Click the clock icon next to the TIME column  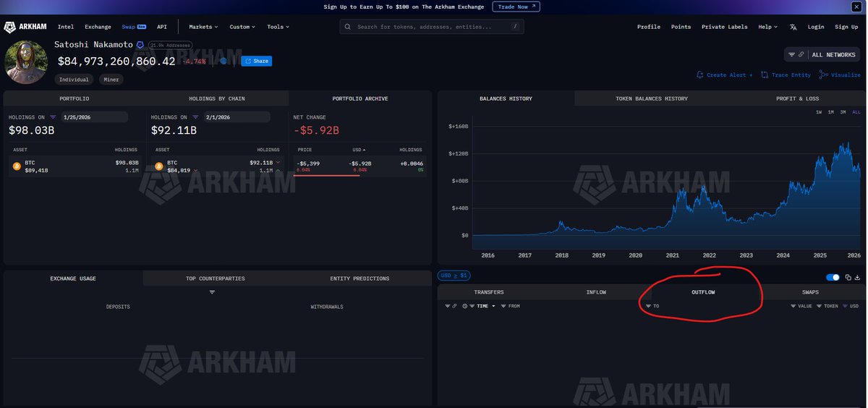coord(464,306)
